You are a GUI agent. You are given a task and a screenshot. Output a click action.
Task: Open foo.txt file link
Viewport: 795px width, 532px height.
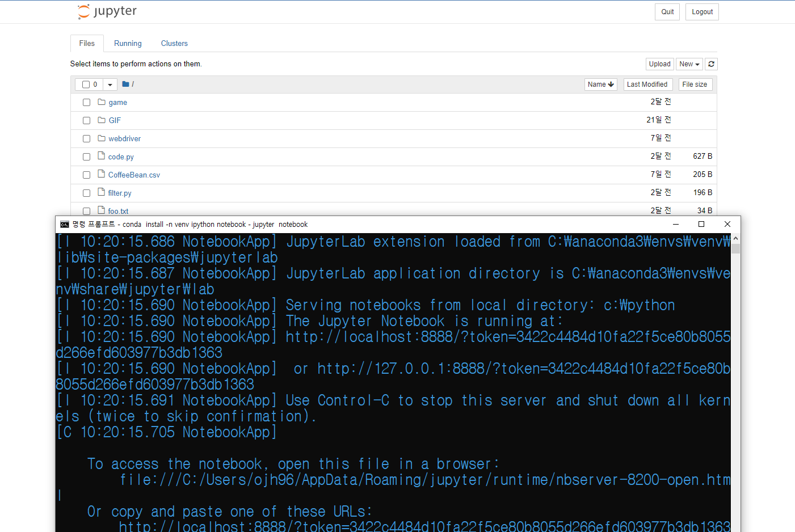(118, 211)
